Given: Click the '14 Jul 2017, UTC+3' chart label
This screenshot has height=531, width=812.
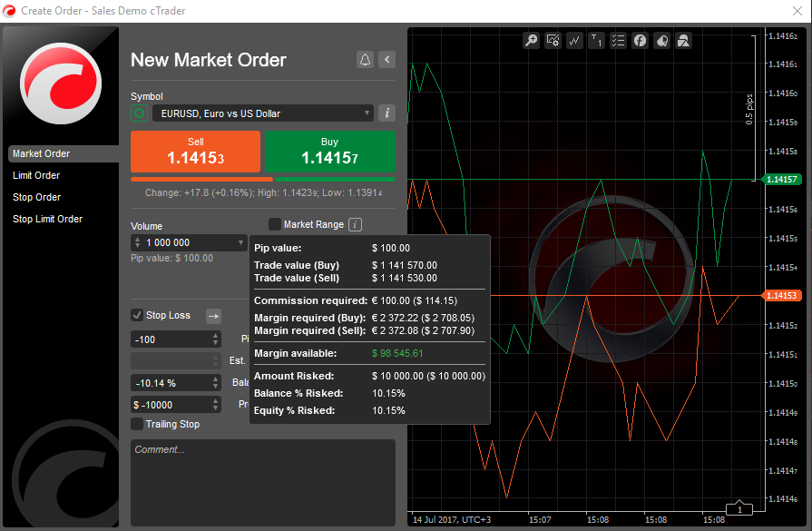Looking at the screenshot, I should 452,519.
